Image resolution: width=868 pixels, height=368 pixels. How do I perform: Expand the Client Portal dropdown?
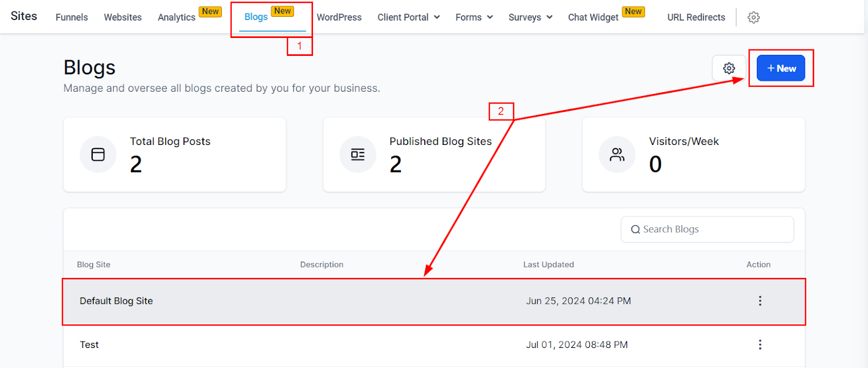(x=409, y=17)
